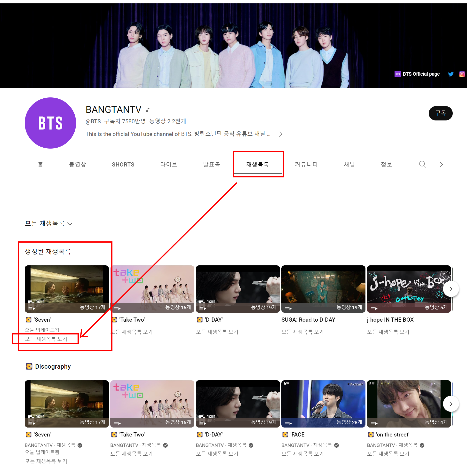The image size is (467, 476).
Task: Click 모든 재생목록 보기 under 'Seven' playlist
Action: coord(46,339)
